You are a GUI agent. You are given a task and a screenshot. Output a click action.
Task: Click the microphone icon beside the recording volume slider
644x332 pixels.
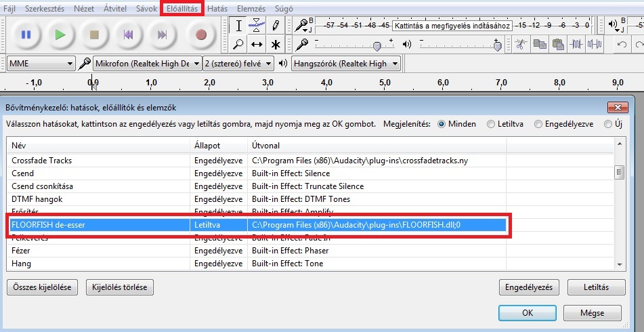[303, 44]
